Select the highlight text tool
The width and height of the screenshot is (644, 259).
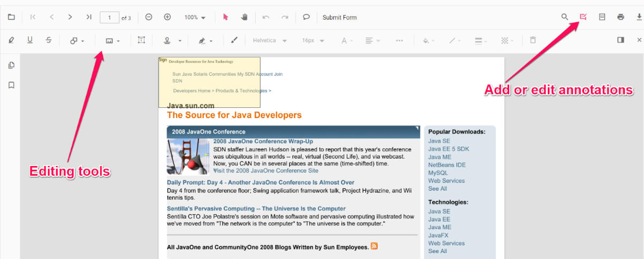pyautogui.click(x=11, y=40)
